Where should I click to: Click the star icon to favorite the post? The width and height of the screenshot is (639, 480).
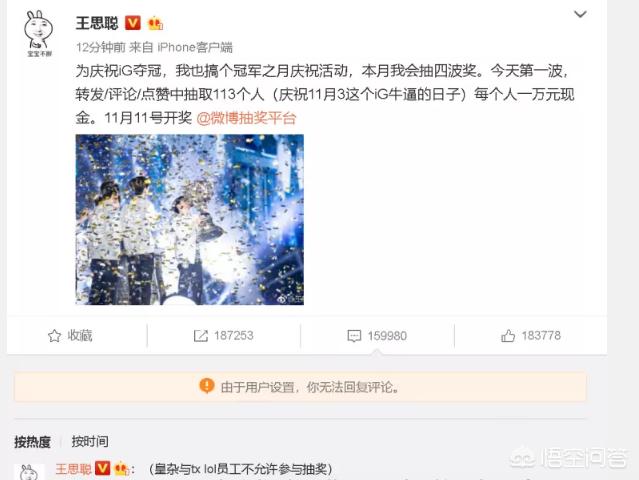coord(54,336)
